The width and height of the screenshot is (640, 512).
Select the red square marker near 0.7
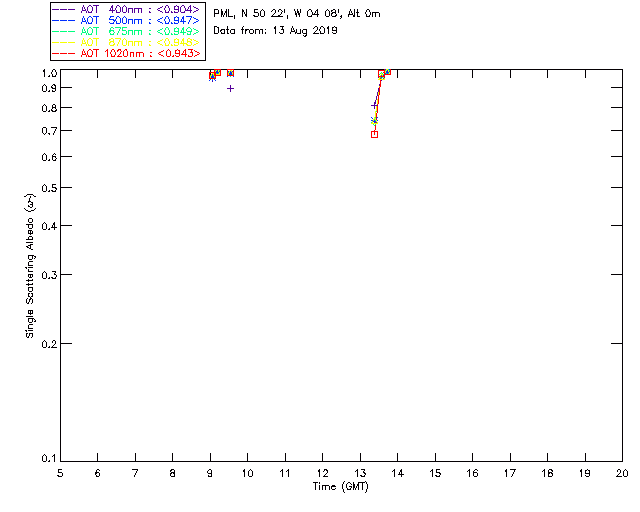point(374,134)
